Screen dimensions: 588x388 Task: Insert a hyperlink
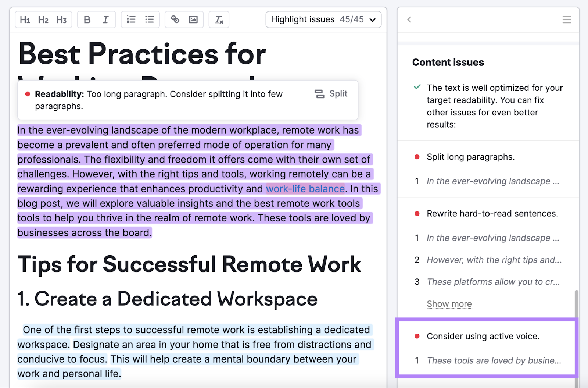tap(175, 19)
